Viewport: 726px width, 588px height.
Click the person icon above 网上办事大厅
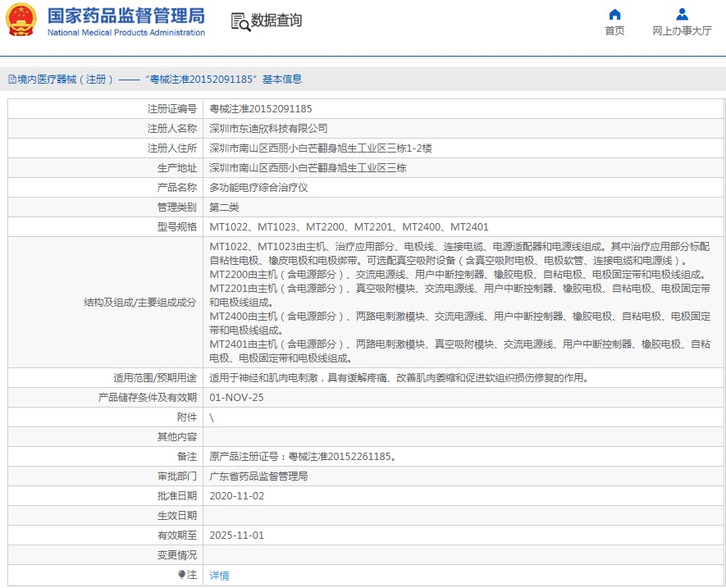pyautogui.click(x=682, y=14)
